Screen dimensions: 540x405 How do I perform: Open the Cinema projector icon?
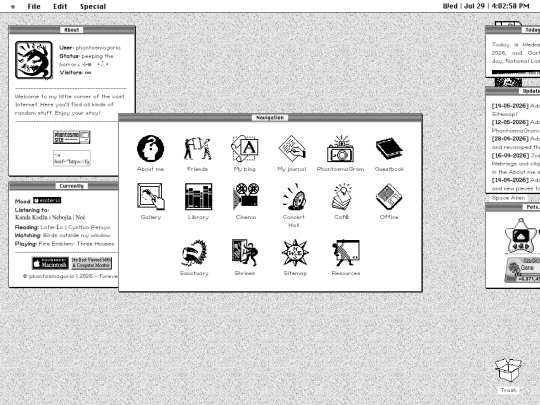(x=246, y=196)
